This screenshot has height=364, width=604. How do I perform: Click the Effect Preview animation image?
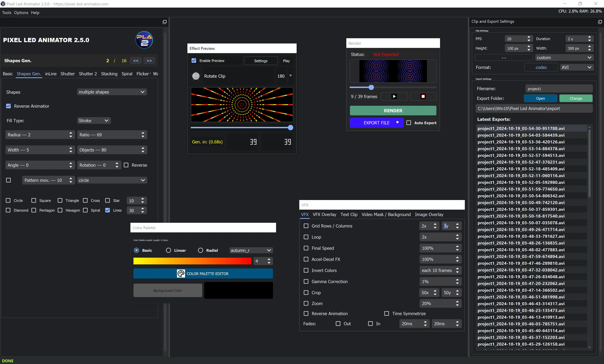(242, 105)
